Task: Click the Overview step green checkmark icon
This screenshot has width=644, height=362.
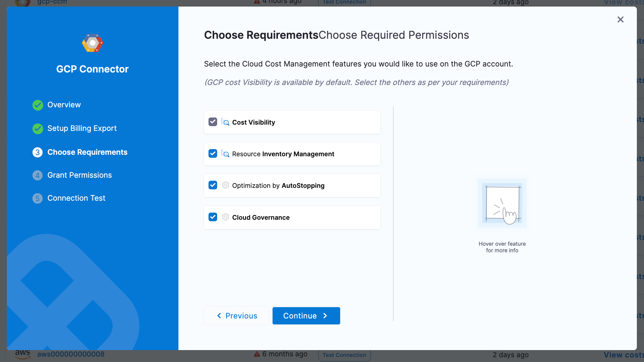Action: point(38,105)
